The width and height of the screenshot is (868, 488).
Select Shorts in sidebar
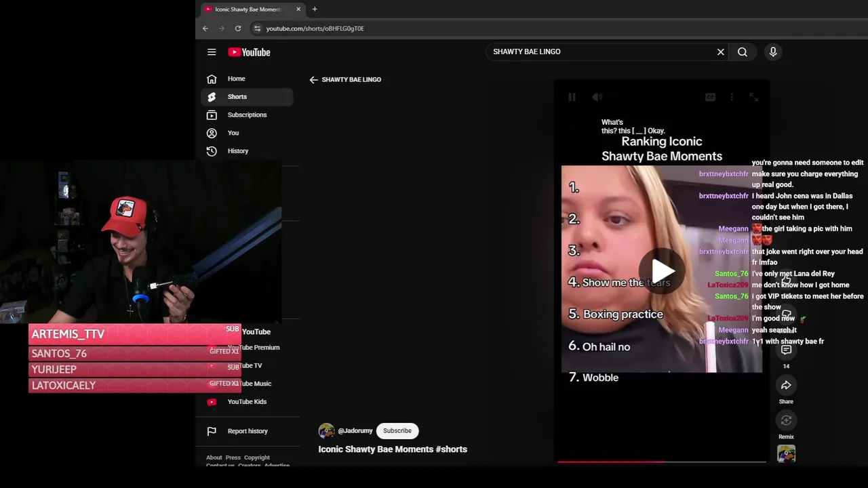(247, 97)
